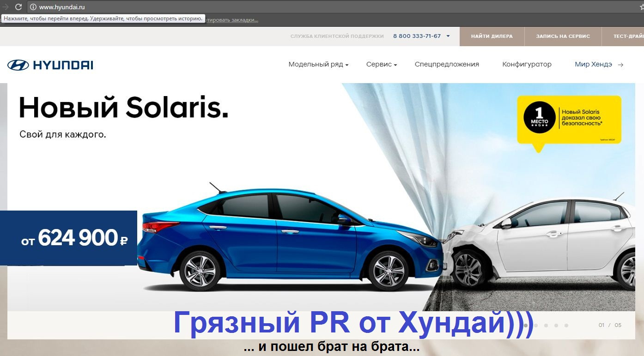
Task: Click the Новый Solaris headline
Action: (123, 108)
